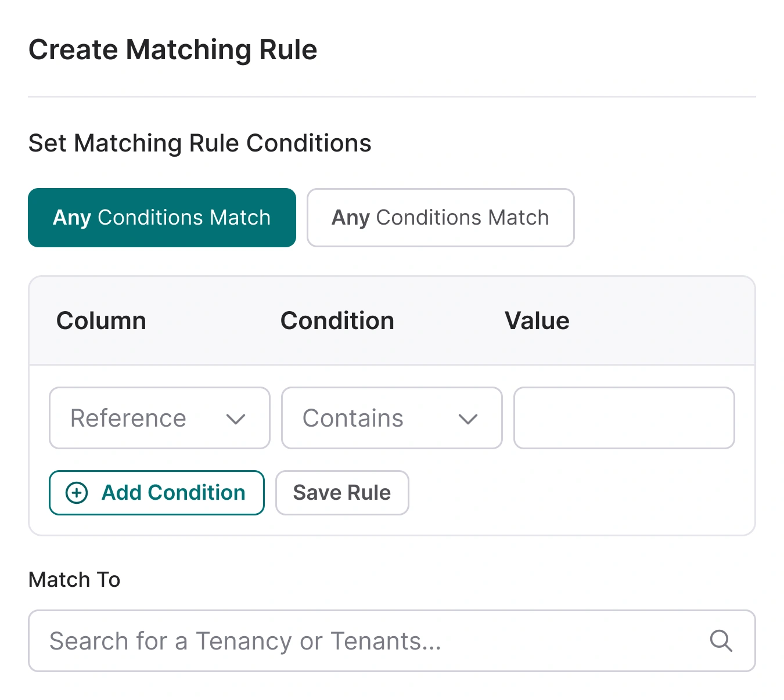The image size is (784, 700).
Task: Select the Condition header label
Action: click(x=337, y=320)
